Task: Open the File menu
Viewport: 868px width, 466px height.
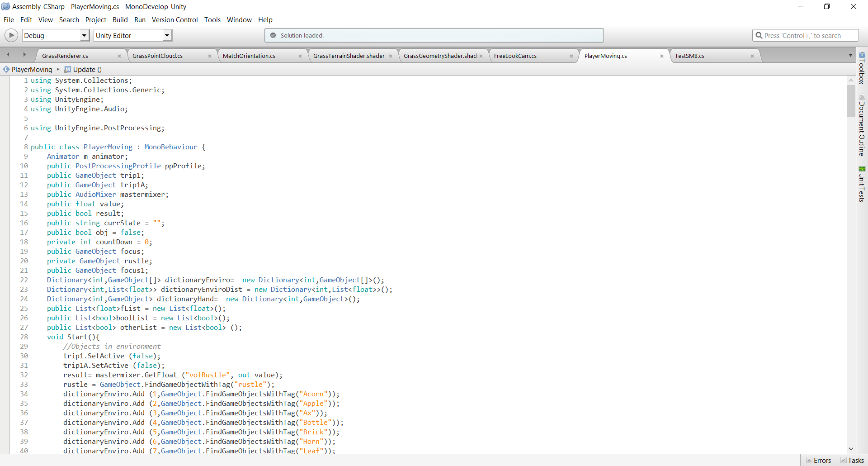Action: [x=9, y=20]
